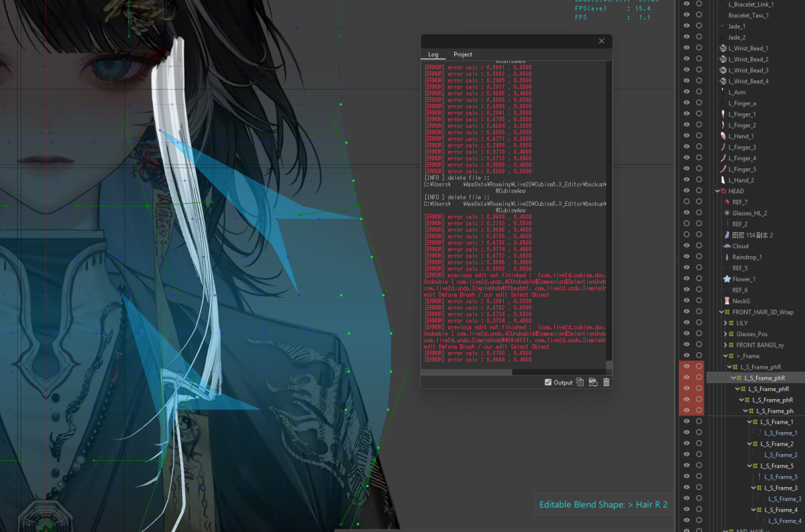Collapse the L_S_Frame_2 deformer
This screenshot has height=532, width=805.
click(749, 444)
